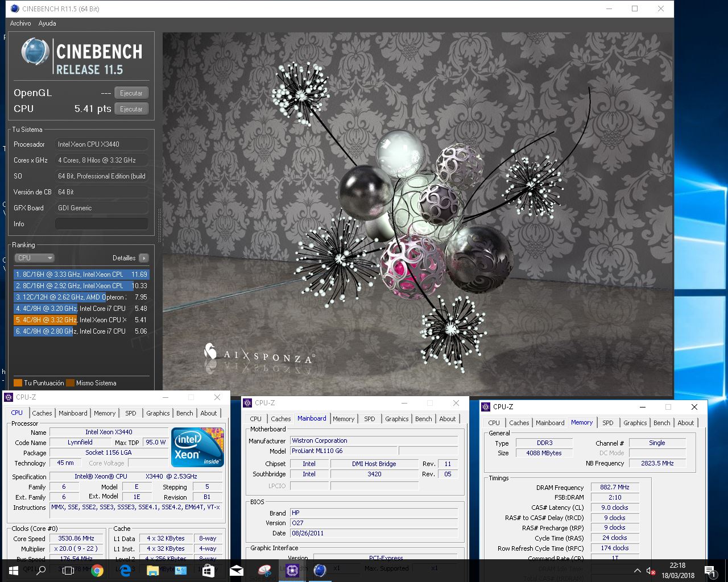This screenshot has width=728, height=582.
Task: Click NB Frequency value 2823.5 MHz
Action: point(657,463)
